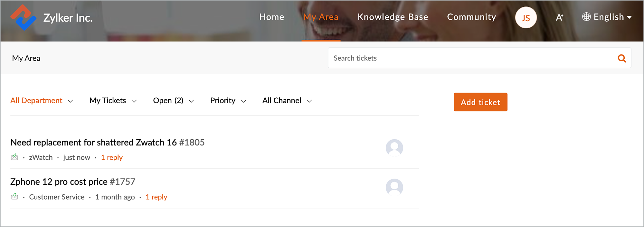
Task: Click the globe language icon
Action: [x=586, y=17]
